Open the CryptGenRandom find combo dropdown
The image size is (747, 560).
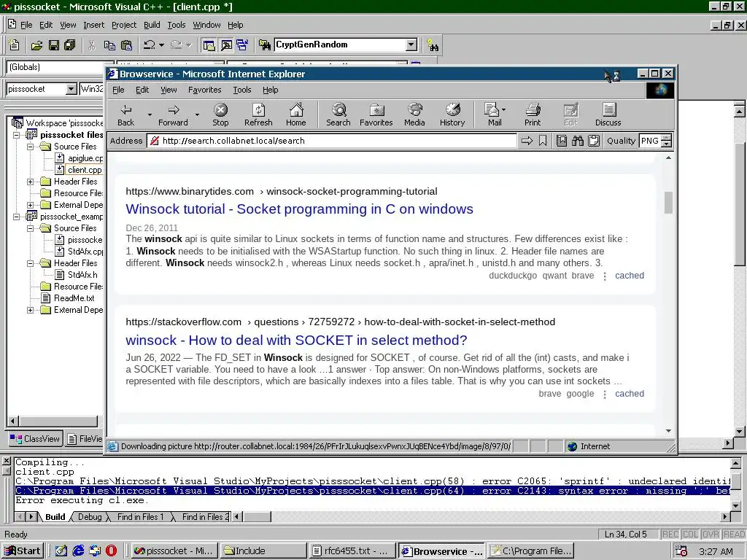[x=411, y=44]
